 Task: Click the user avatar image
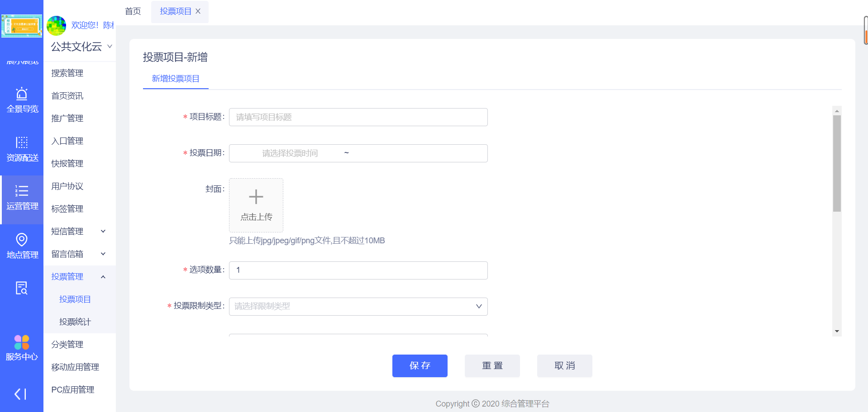[57, 26]
